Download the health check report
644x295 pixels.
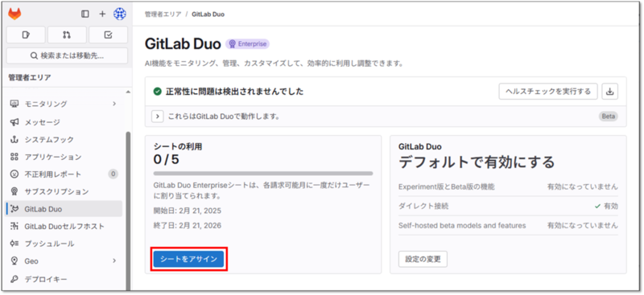click(610, 92)
